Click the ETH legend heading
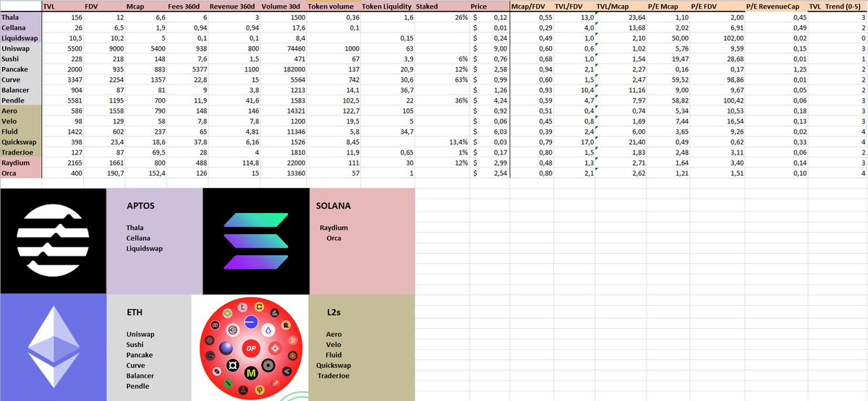This screenshot has width=868, height=401. [x=134, y=312]
